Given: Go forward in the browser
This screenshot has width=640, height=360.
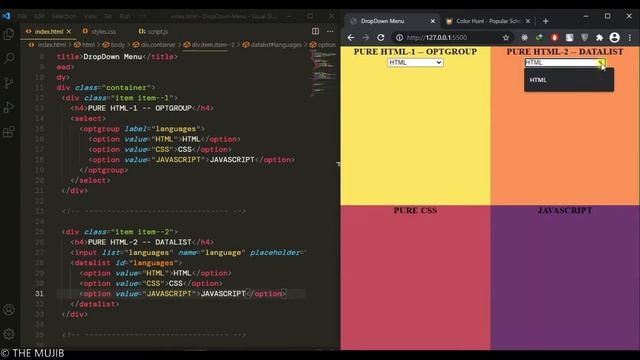Looking at the screenshot, I should coord(366,38).
